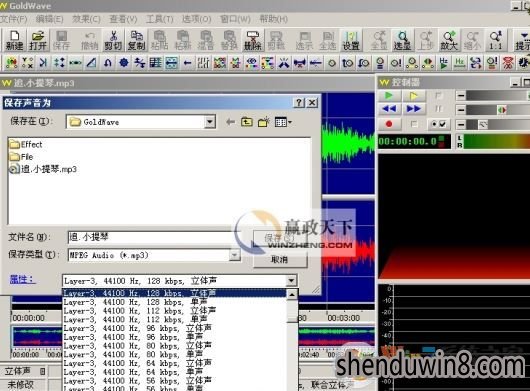Viewport: 530px width, 391px height.
Task: Open the 保存在 folder dropdown
Action: pyautogui.click(x=210, y=122)
